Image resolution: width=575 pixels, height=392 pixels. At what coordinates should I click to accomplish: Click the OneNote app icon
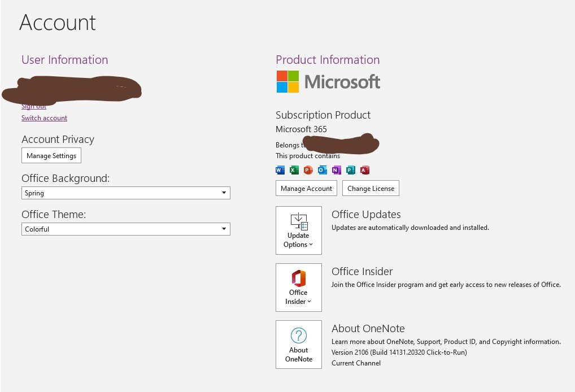tap(336, 170)
